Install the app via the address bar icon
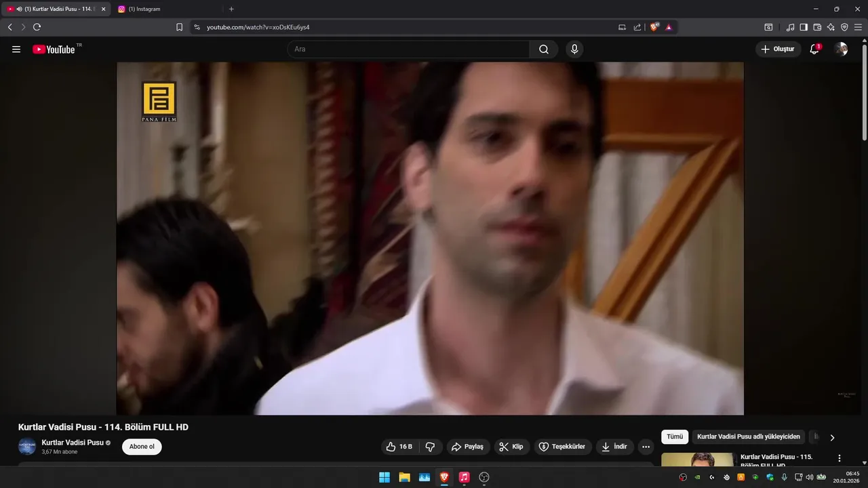Viewport: 868px width, 488px height. coord(622,27)
